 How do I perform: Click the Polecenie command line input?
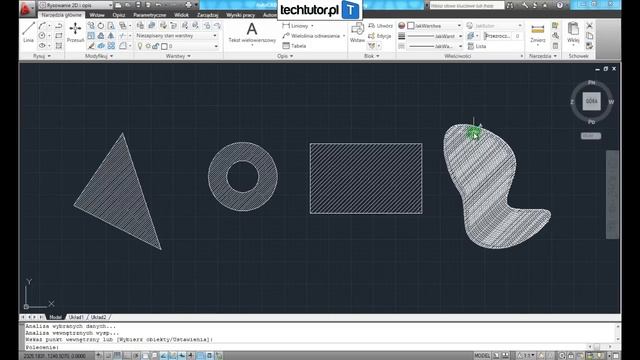coord(306,347)
